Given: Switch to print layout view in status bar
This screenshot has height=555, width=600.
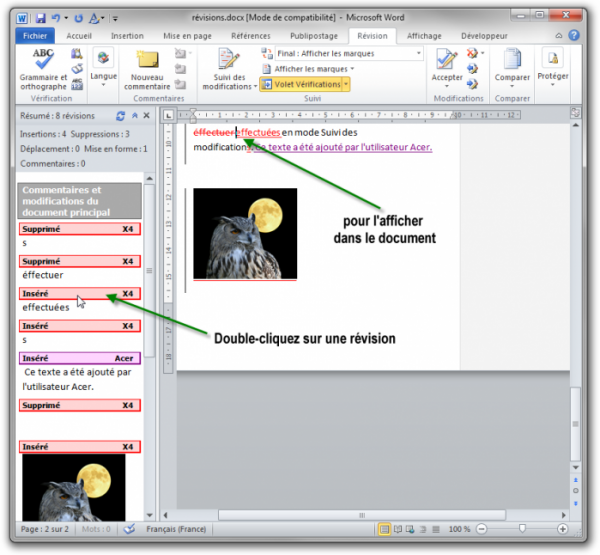Looking at the screenshot, I should coord(385,529).
